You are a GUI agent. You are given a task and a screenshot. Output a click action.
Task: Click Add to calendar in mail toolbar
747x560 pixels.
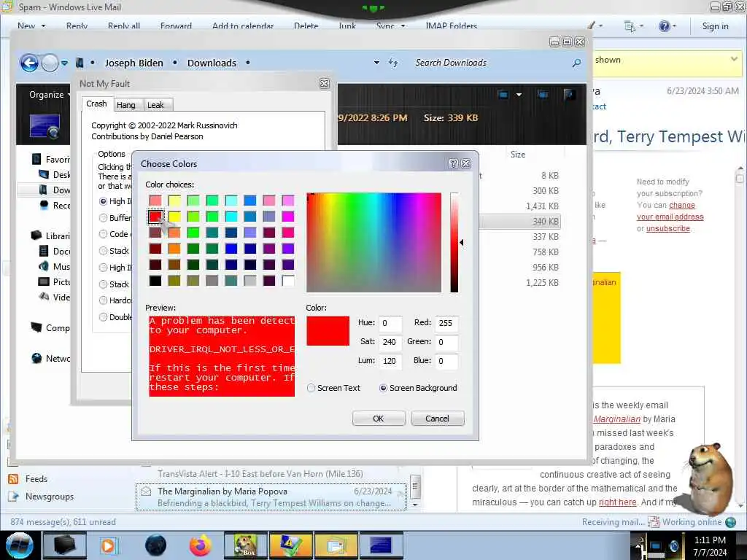[243, 26]
